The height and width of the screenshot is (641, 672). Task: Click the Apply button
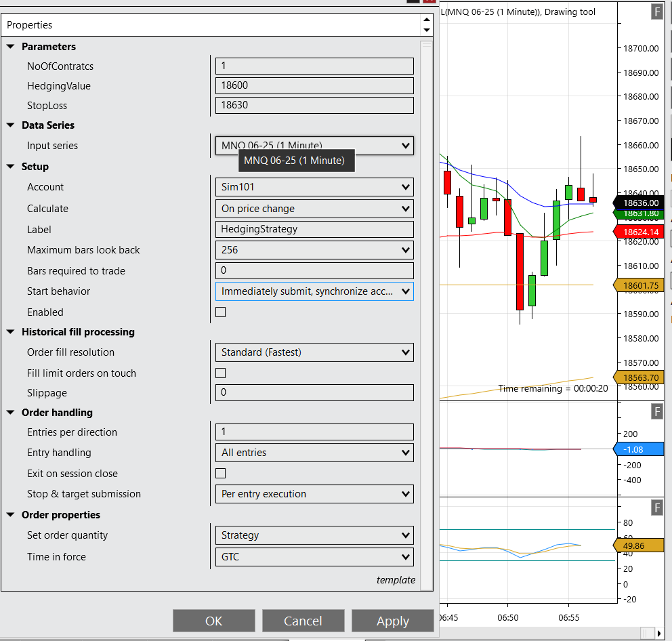[393, 621]
